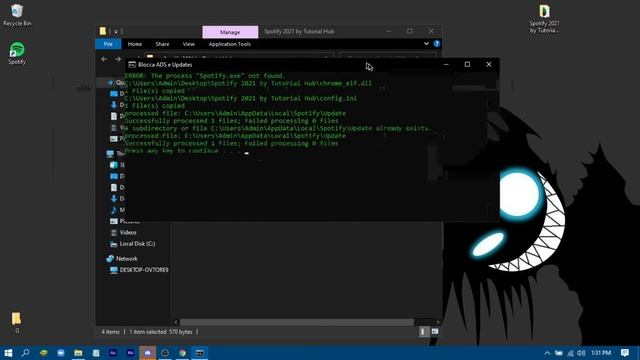Select the Spotify desktop shortcut
The image size is (640, 360).
17,53
